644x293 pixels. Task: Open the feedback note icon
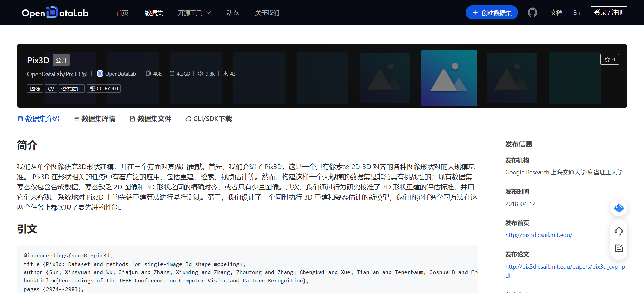pos(619,248)
